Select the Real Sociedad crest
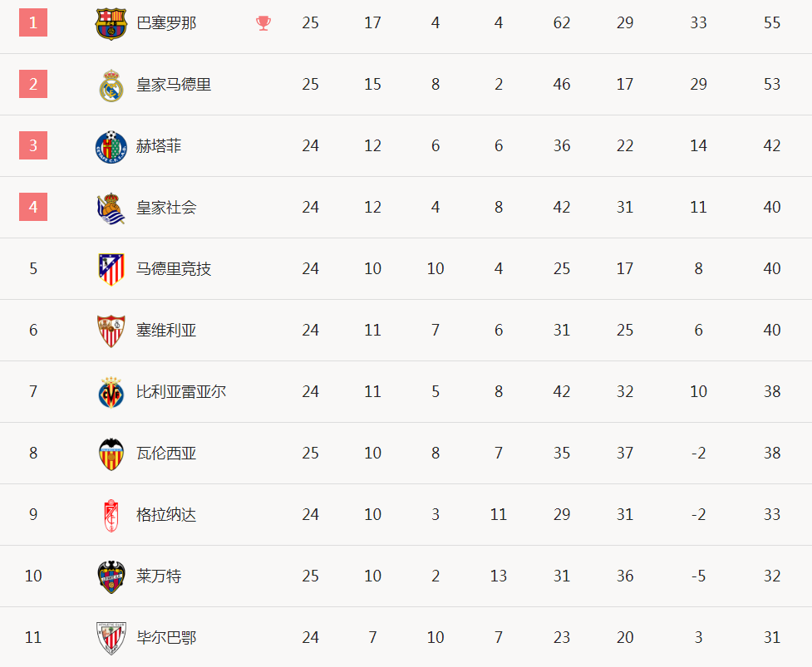This screenshot has width=812, height=667. (x=111, y=208)
